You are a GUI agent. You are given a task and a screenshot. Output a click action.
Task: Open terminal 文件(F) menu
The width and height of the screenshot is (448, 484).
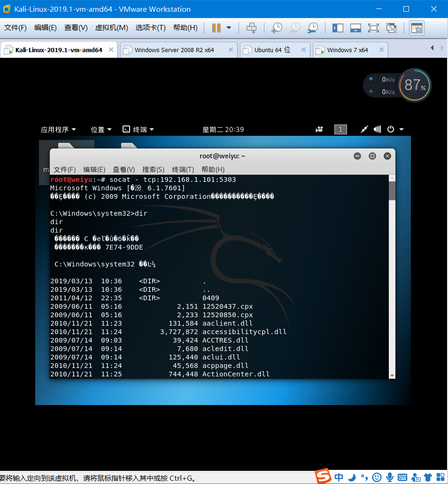click(65, 170)
